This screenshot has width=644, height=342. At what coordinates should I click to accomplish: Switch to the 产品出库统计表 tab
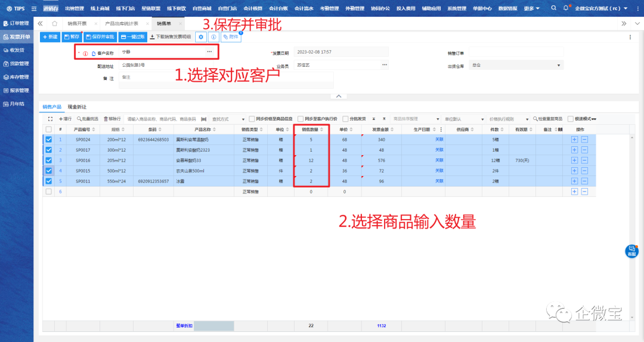pyautogui.click(x=121, y=23)
